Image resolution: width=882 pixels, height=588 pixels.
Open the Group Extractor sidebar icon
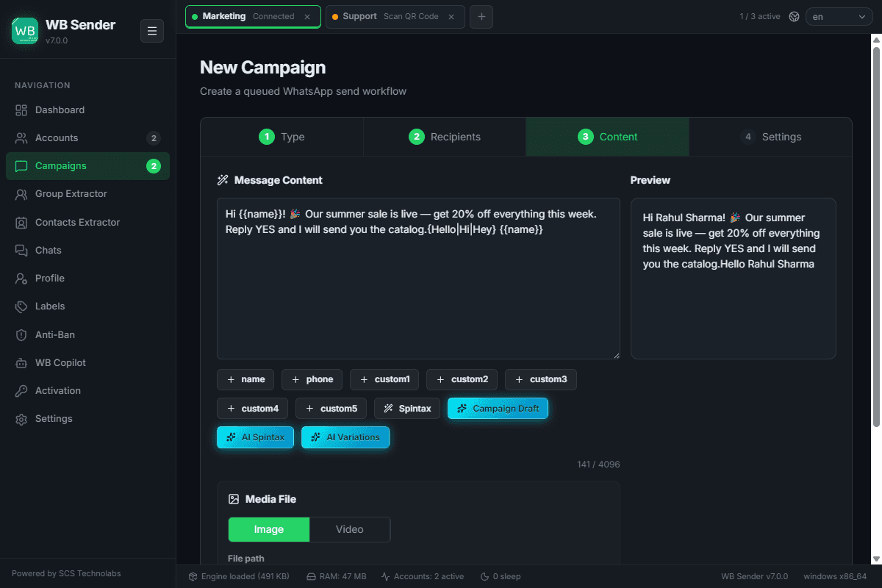pyautogui.click(x=21, y=194)
